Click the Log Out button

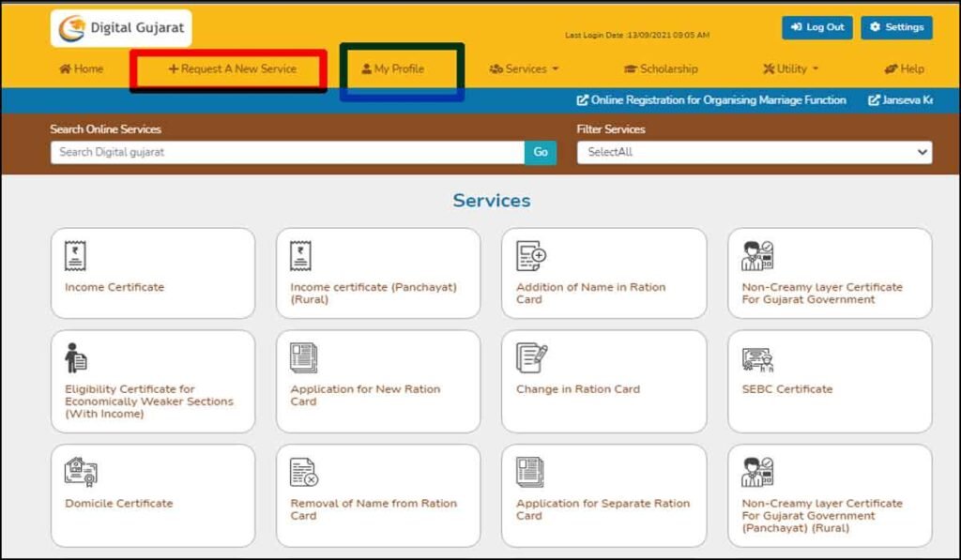point(817,27)
